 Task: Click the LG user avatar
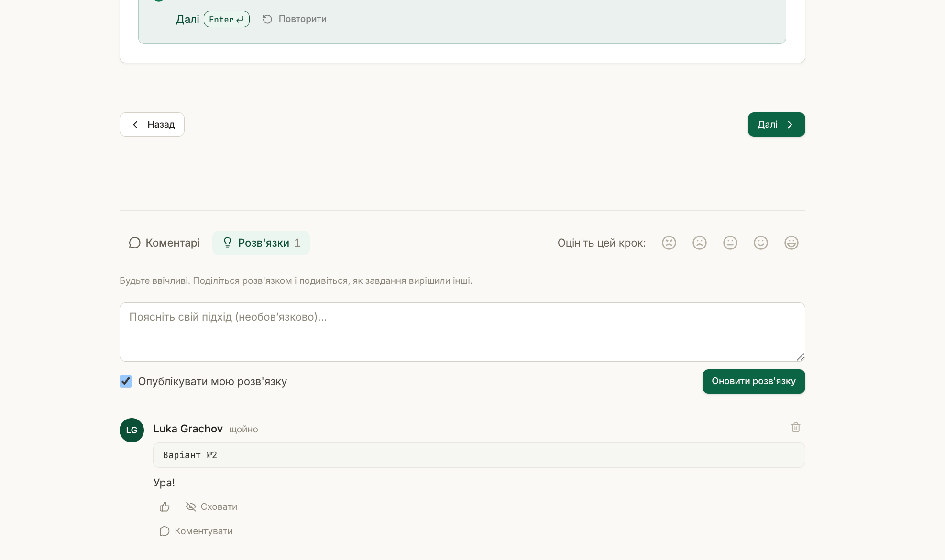132,430
